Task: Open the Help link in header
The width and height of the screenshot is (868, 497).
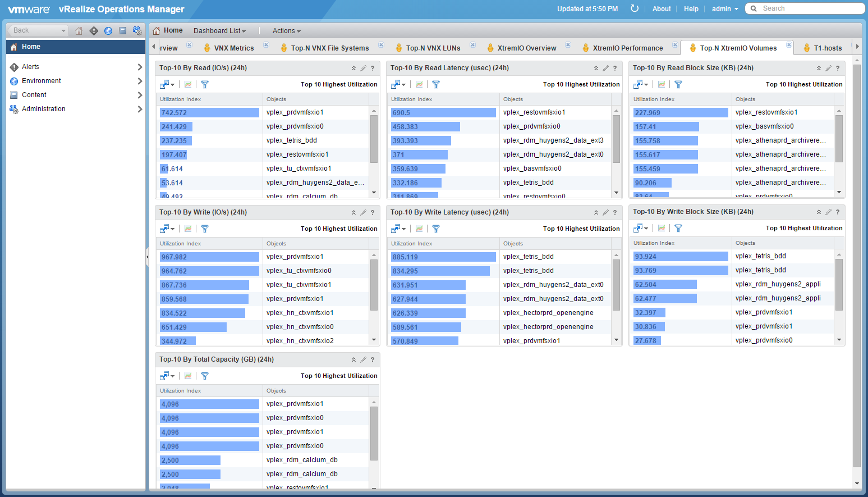Action: click(691, 9)
